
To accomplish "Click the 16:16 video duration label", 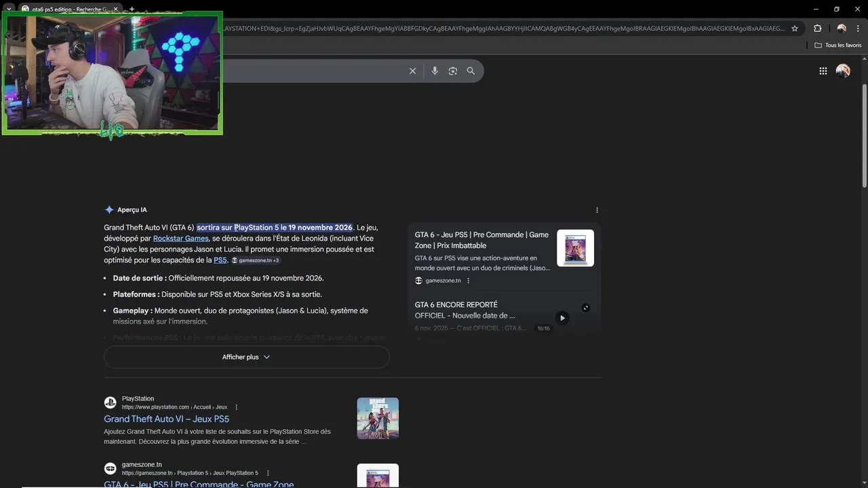I will coord(544,329).
